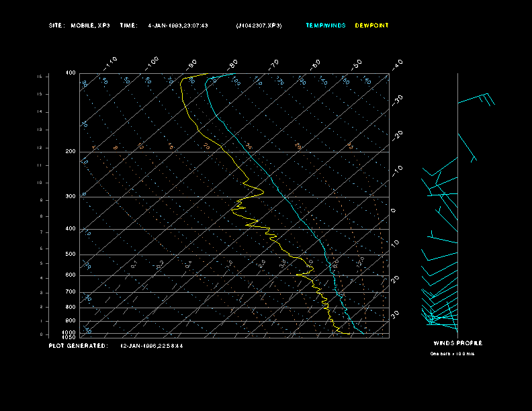Click the 300 pressure level axis label
Viewport: 532px width, 411px height.
(x=71, y=197)
